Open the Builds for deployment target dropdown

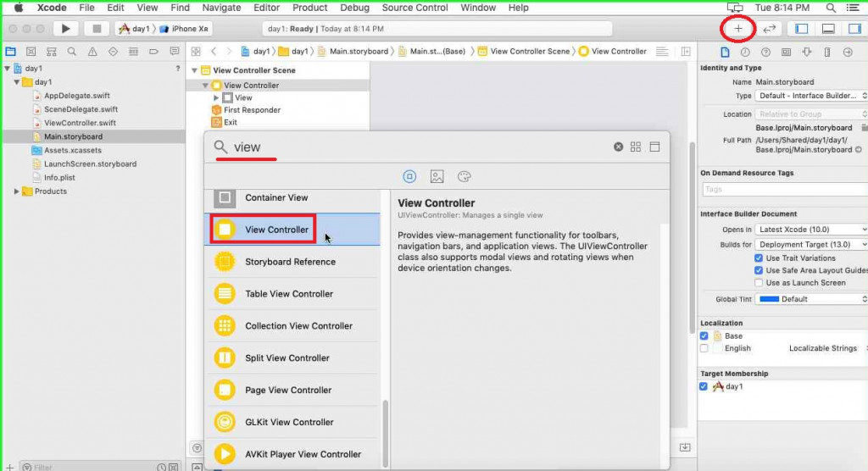(x=811, y=244)
